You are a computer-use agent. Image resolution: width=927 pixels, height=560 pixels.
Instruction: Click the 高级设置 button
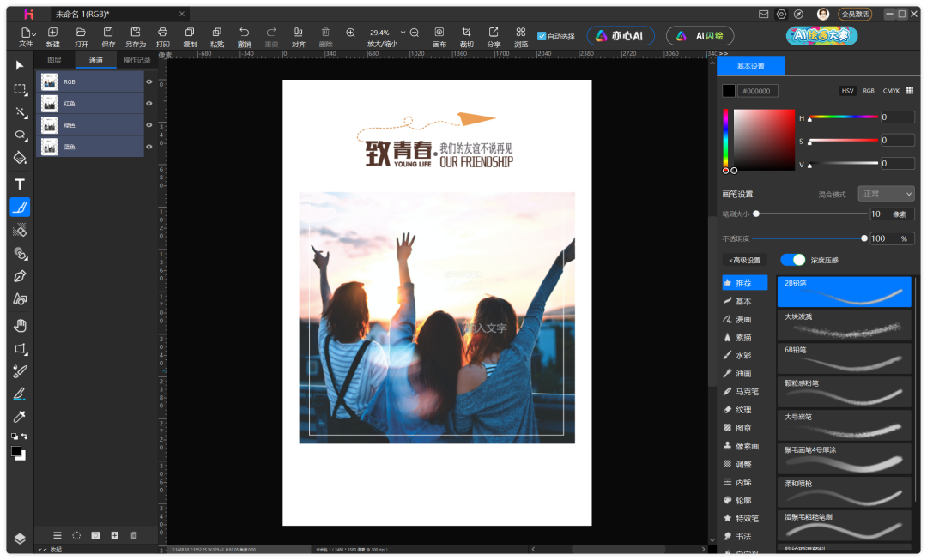745,260
